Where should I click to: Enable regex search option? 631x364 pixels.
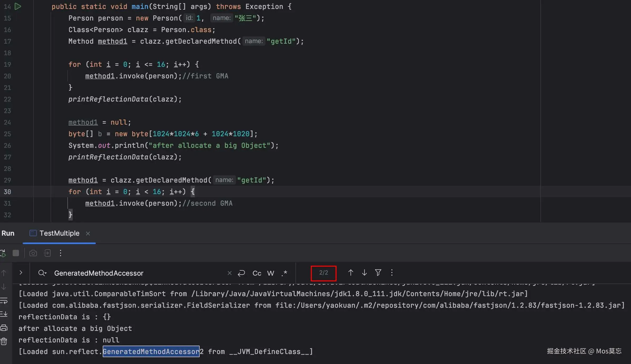tap(284, 274)
